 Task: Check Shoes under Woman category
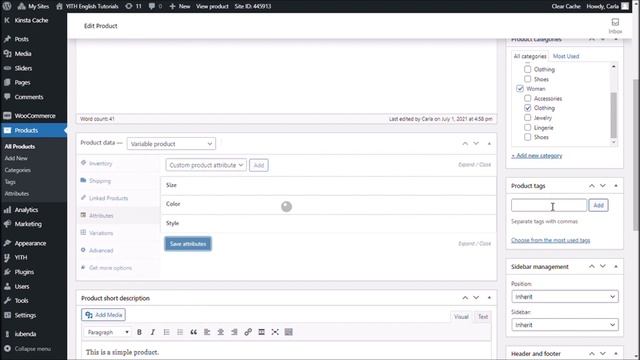[527, 137]
